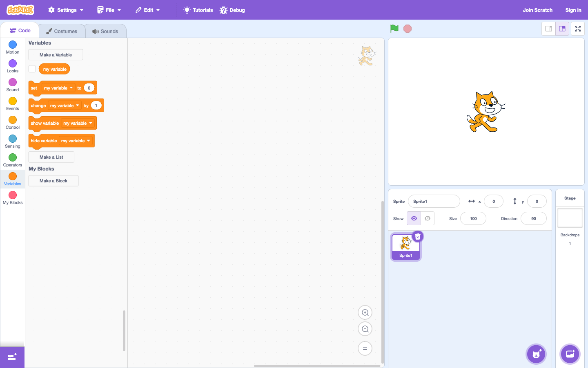Click Join Scratch link

[x=537, y=10]
